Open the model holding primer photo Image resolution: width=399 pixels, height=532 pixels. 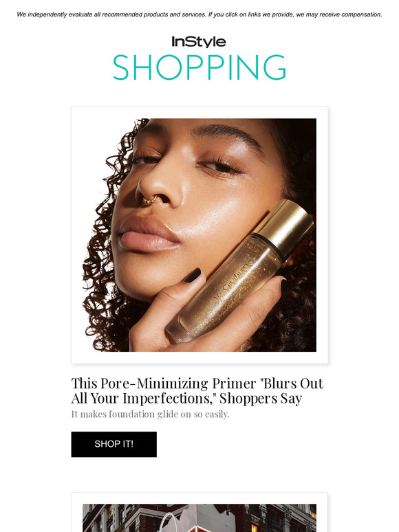[199, 235]
